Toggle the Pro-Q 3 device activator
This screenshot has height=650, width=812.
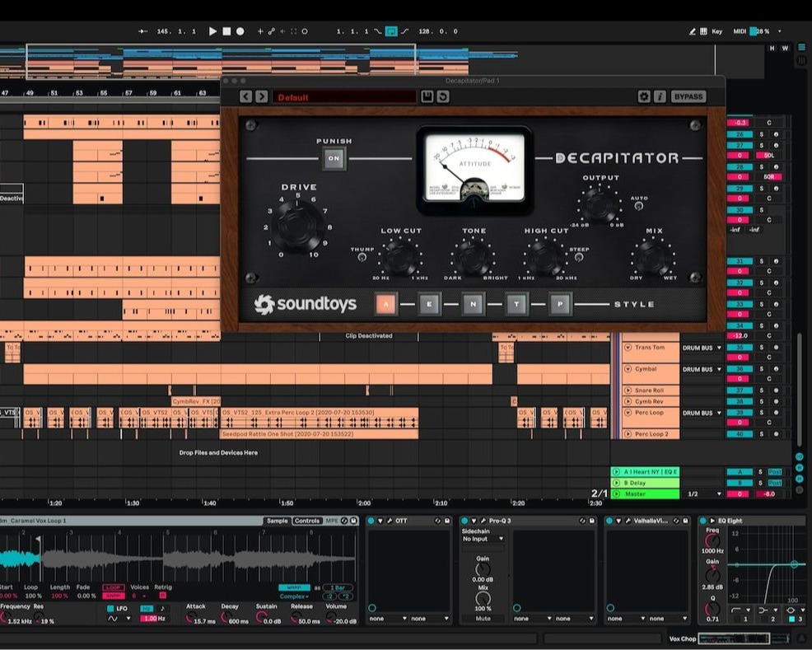pos(464,521)
